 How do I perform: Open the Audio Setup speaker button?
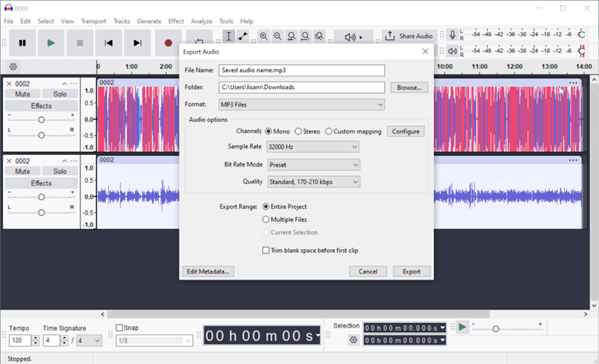coord(353,37)
